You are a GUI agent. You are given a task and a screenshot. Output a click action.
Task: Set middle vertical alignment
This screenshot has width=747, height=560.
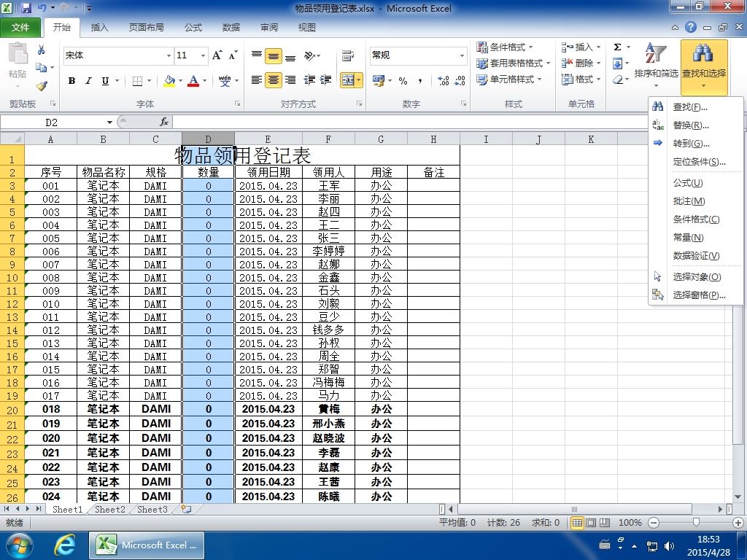(x=274, y=56)
